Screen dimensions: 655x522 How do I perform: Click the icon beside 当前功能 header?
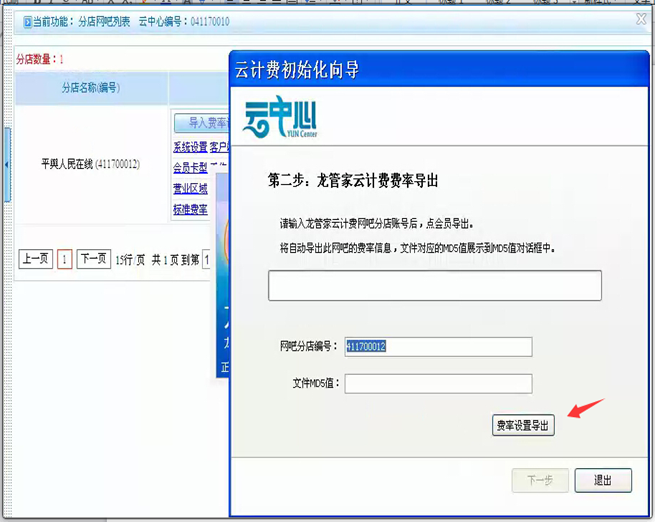(x=27, y=21)
